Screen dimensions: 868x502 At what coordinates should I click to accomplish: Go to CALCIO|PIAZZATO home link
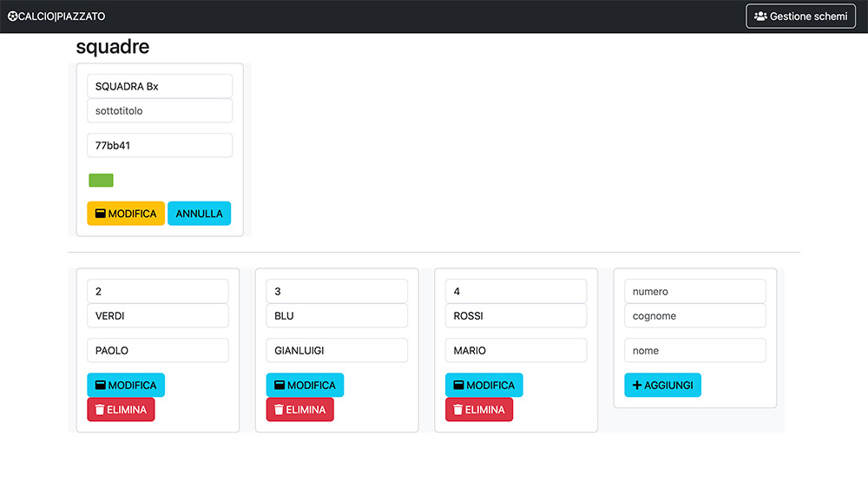(x=56, y=17)
